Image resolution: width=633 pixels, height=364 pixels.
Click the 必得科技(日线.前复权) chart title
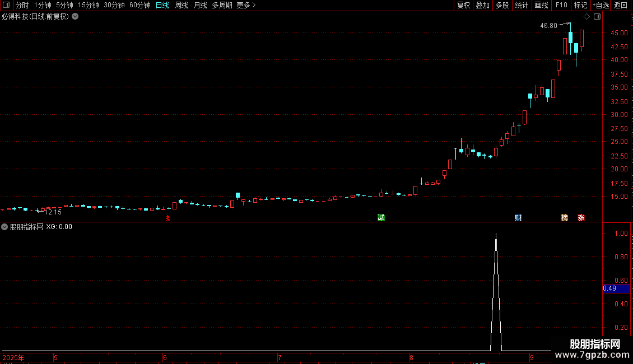35,17
